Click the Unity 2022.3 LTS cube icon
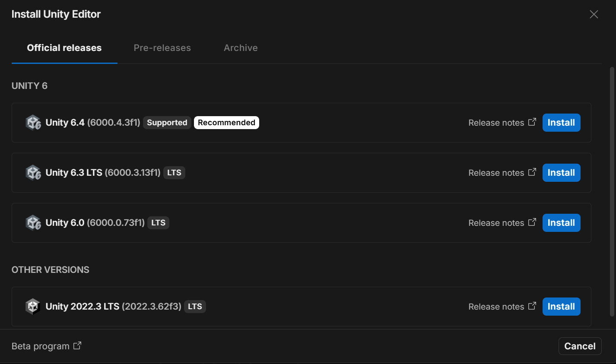Image resolution: width=616 pixels, height=364 pixels. click(x=33, y=307)
